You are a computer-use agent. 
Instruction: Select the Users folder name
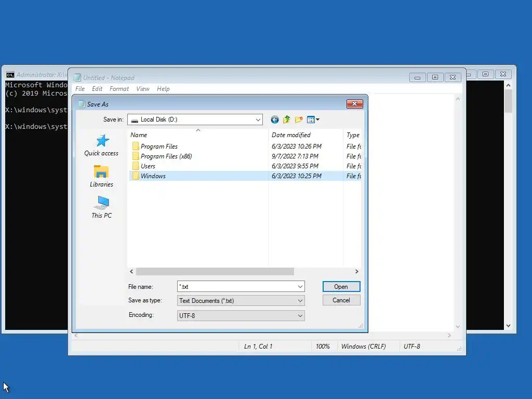(x=148, y=166)
